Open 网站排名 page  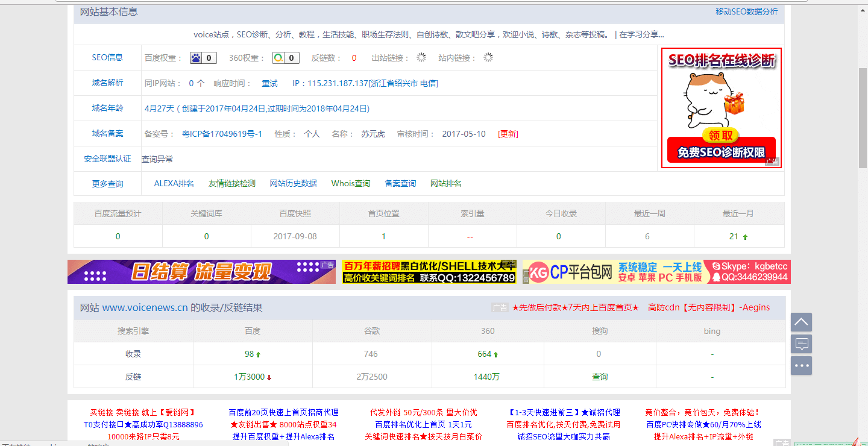pyautogui.click(x=446, y=183)
